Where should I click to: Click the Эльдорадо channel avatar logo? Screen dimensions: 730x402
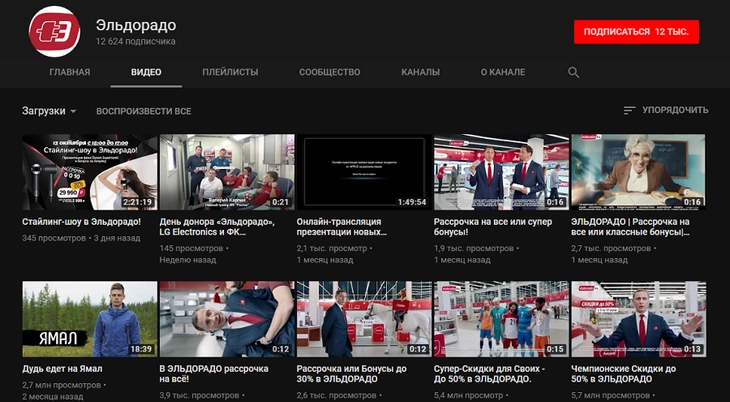point(54,32)
